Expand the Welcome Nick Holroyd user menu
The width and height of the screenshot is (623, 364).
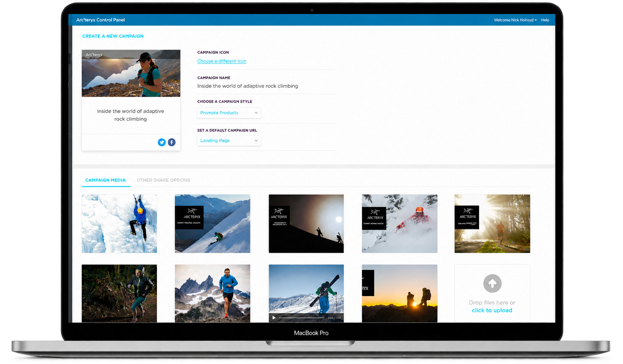[515, 20]
